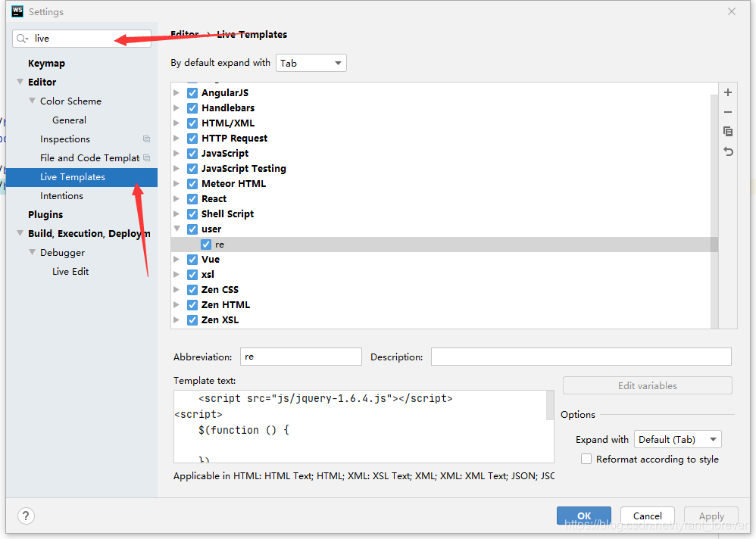756x539 pixels.
Task: Toggle the Zen HTML group checkbox
Action: click(192, 305)
